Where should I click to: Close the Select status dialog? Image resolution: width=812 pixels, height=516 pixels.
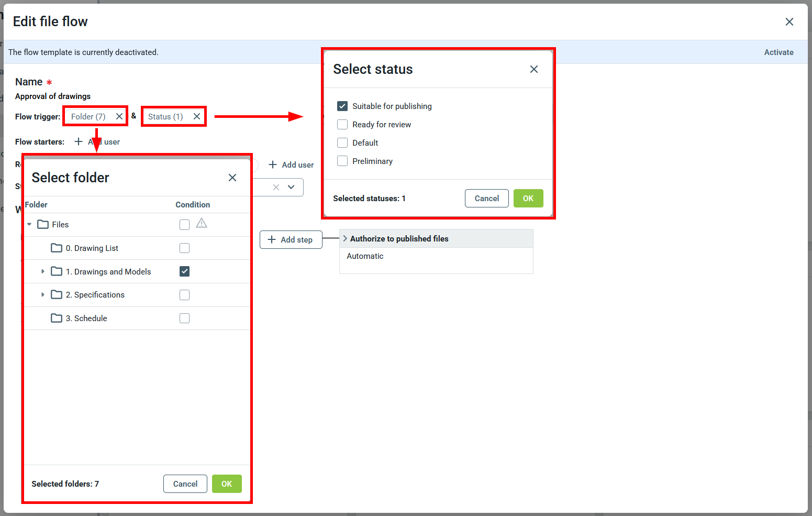pyautogui.click(x=533, y=69)
